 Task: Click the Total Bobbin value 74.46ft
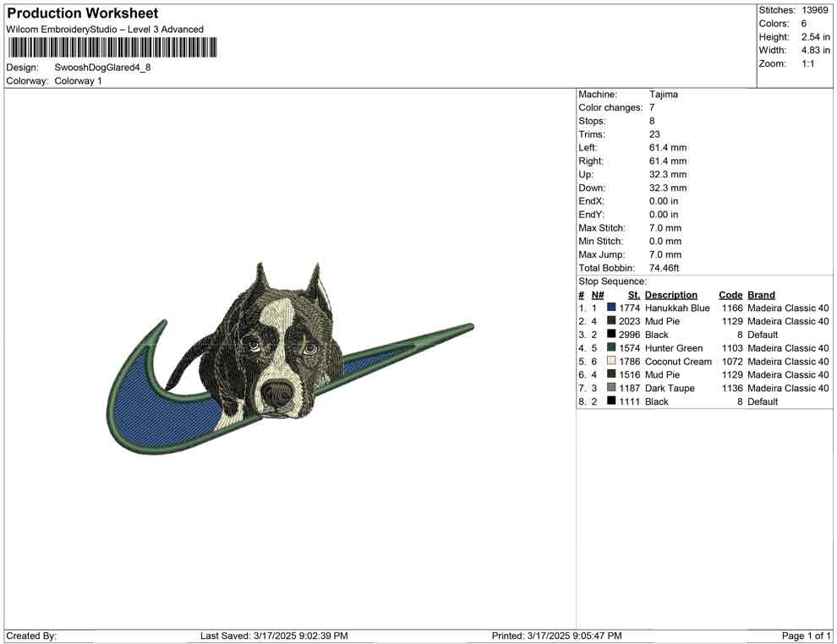coord(664,267)
